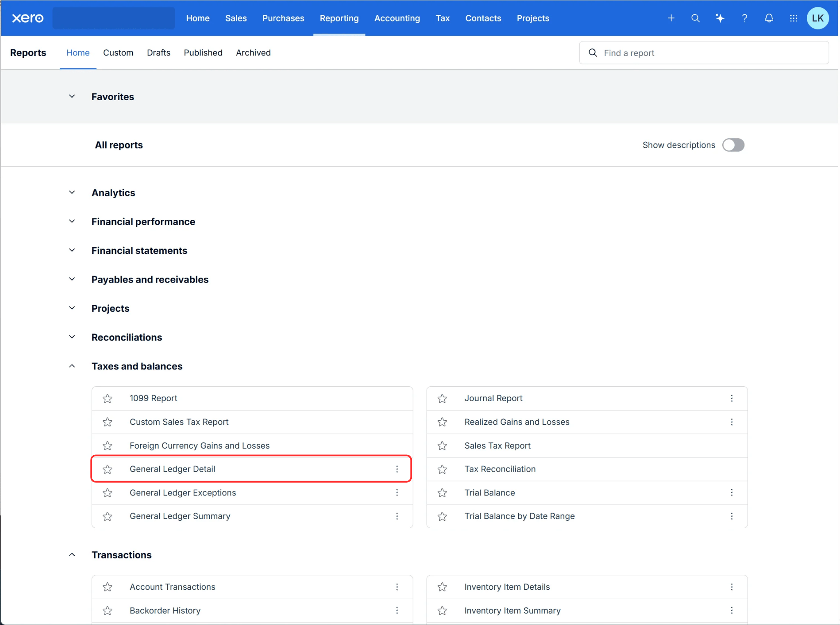840x625 pixels.
Task: Switch to the Archived tab
Action: tap(253, 52)
